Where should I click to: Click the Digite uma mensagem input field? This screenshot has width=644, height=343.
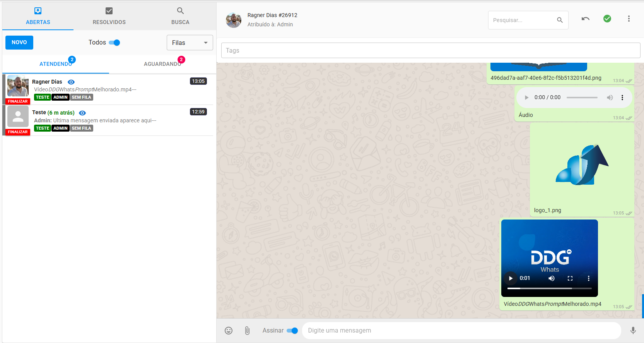[x=460, y=331]
